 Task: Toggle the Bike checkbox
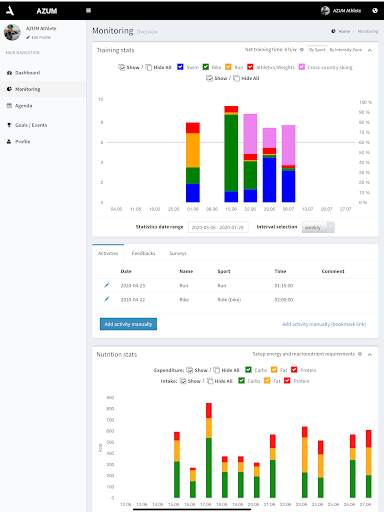[x=206, y=67]
